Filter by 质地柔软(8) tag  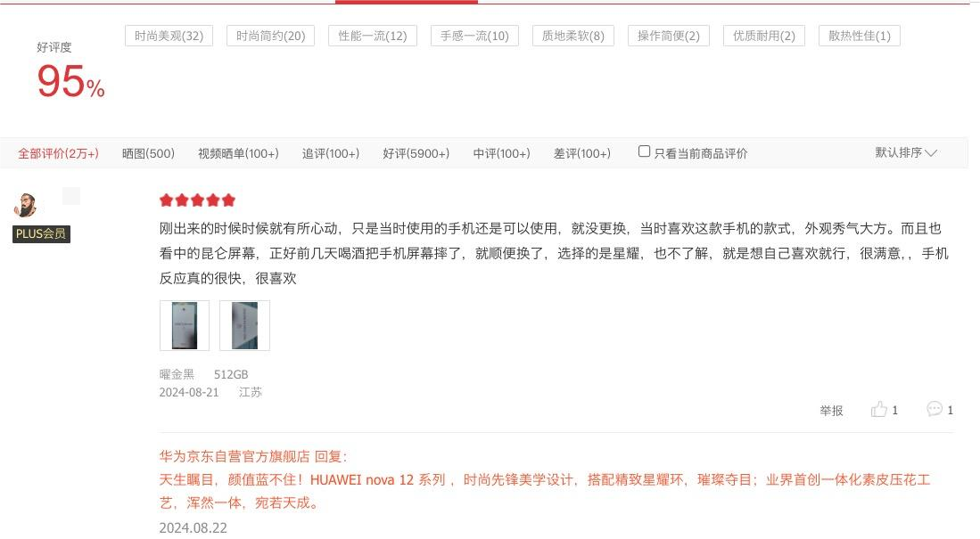(573, 36)
